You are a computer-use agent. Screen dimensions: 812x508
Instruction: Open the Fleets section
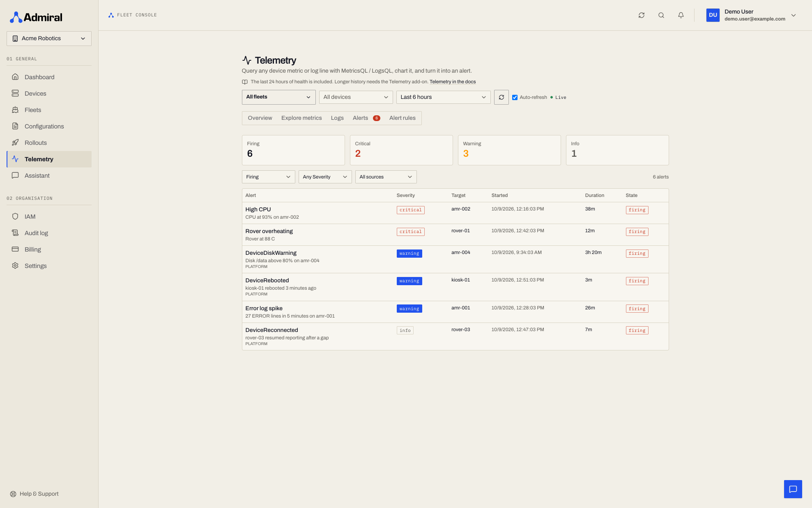click(49, 110)
